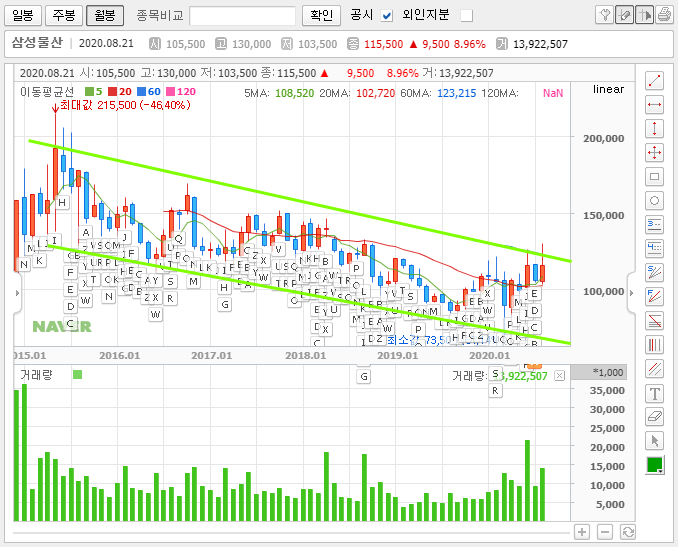Click the 2016.01 date axis label

click(120, 356)
